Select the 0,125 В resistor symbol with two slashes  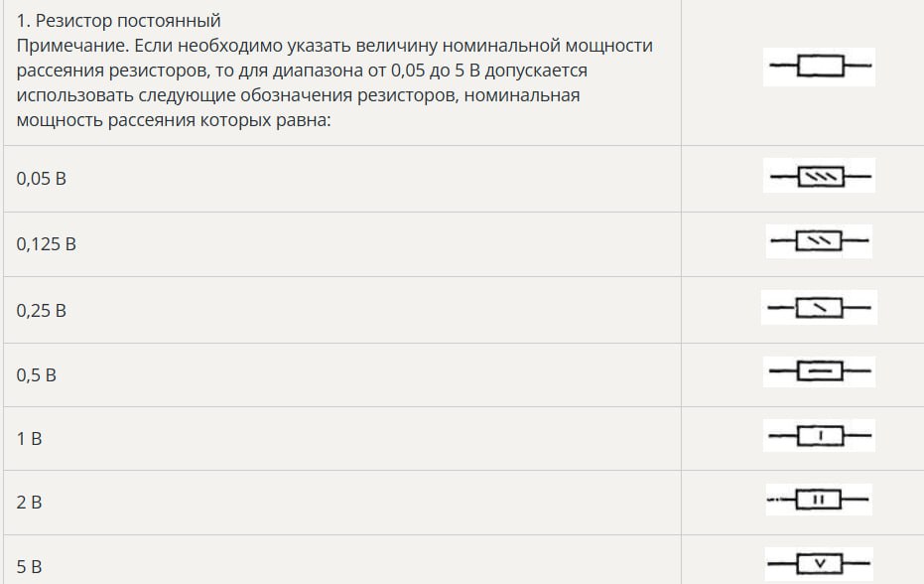pyautogui.click(x=819, y=240)
